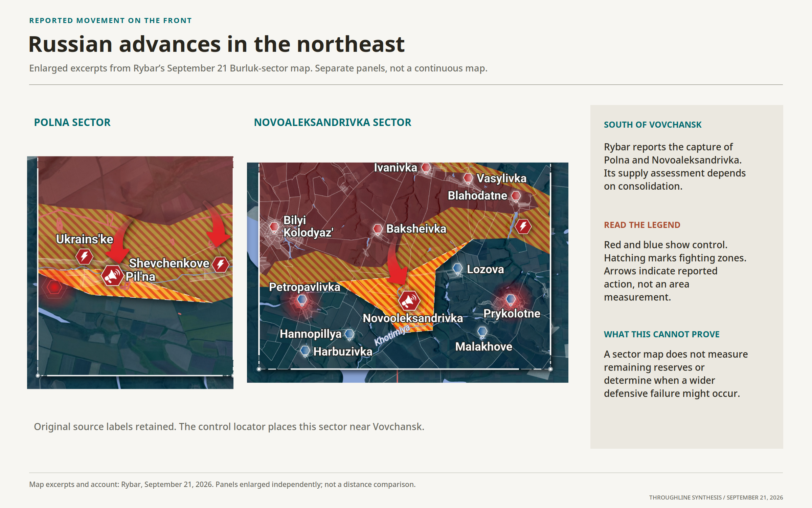812x508 pixels.
Task: Click the red marker next to Ivanivka
Action: pyautogui.click(x=426, y=168)
